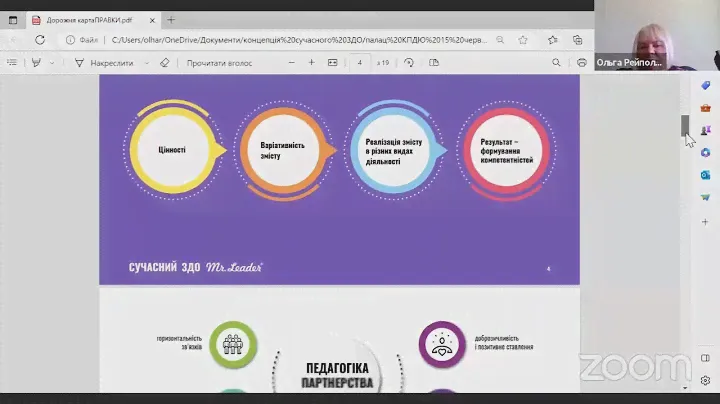Edit the page number field
The height and width of the screenshot is (404, 720).
pyautogui.click(x=360, y=62)
